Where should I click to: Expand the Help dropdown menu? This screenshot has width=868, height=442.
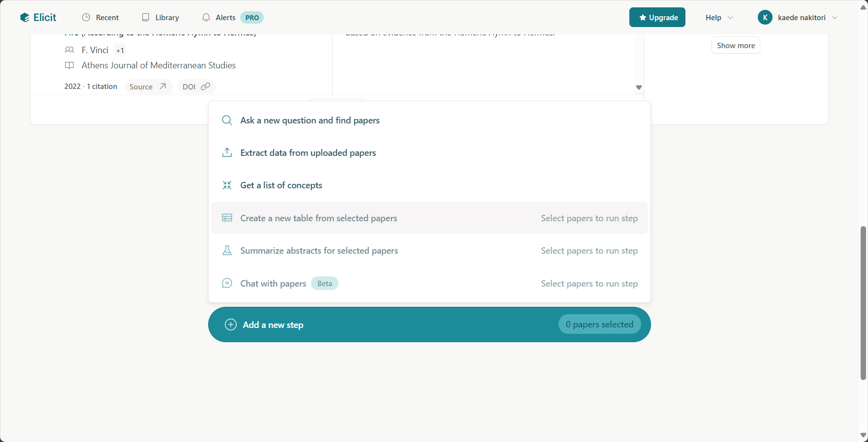click(719, 18)
